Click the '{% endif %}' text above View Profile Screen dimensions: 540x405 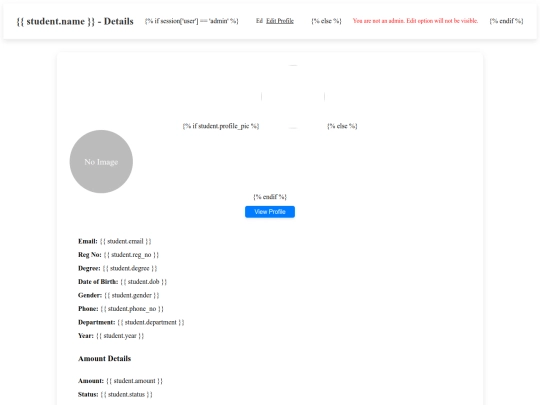(x=270, y=197)
